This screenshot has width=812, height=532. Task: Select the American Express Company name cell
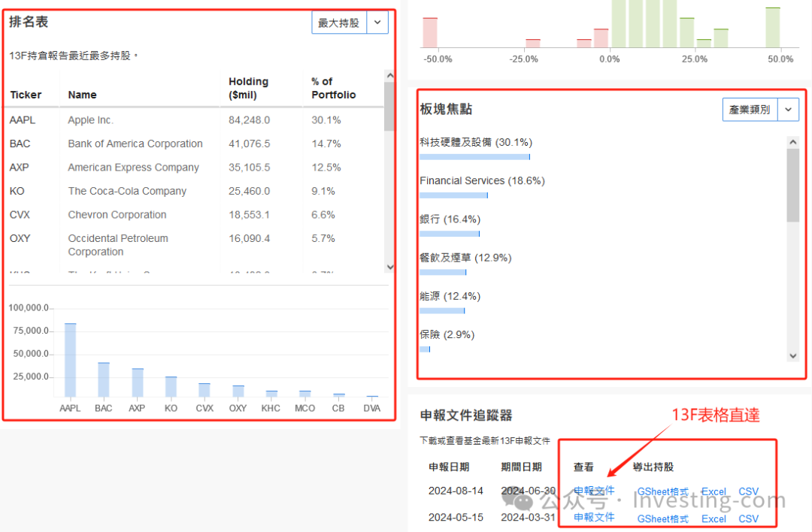tap(134, 168)
